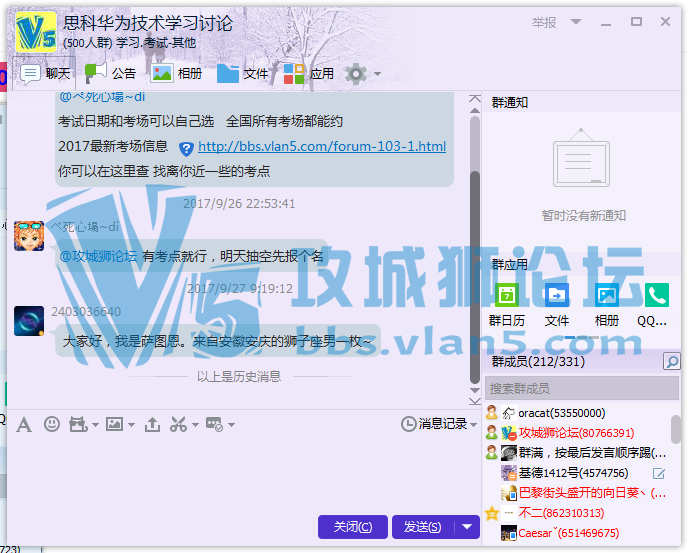
Task: Open the 文件 files tab
Action: pos(242,73)
